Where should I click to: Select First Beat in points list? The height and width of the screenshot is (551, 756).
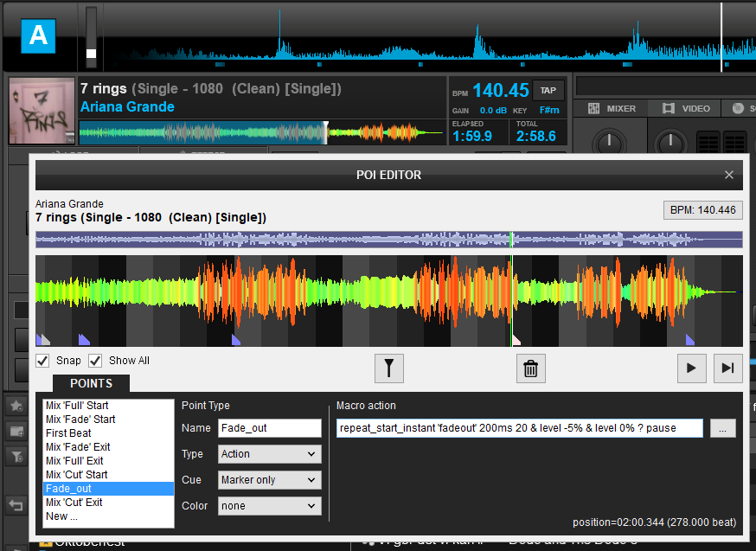[108, 433]
